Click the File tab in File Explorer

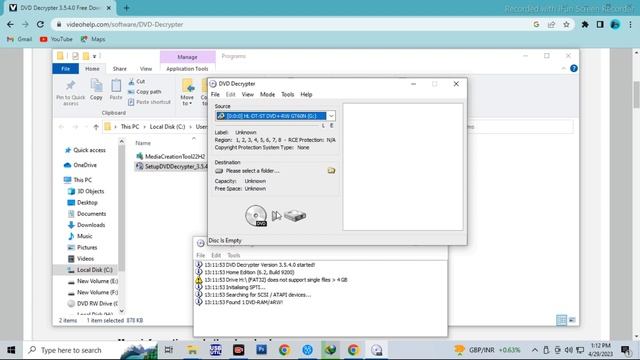pyautogui.click(x=65, y=69)
